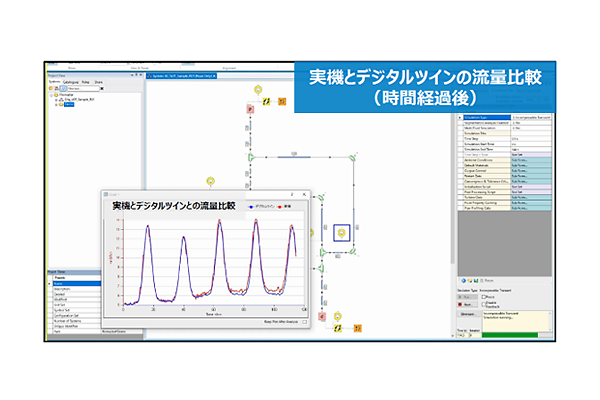The height and width of the screenshot is (400, 600).
Task: Clear the Project View filter with the X icon
Action: [102, 88]
